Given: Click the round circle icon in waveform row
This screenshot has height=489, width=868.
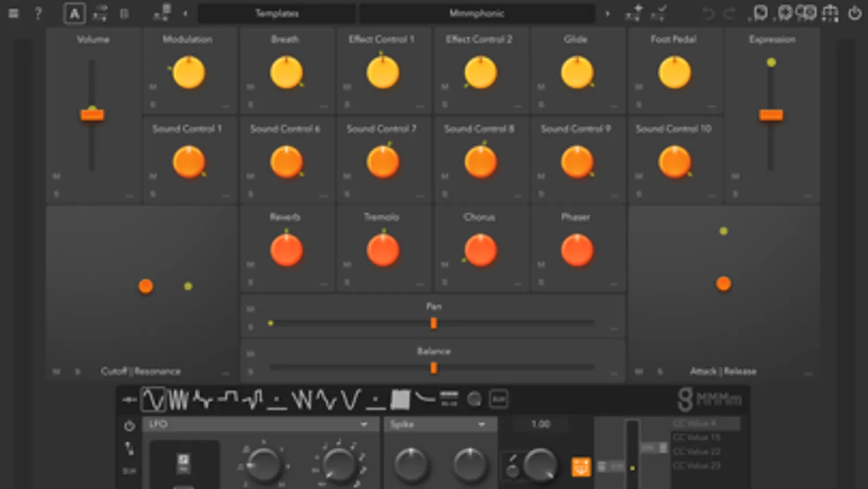Looking at the screenshot, I should 474,400.
